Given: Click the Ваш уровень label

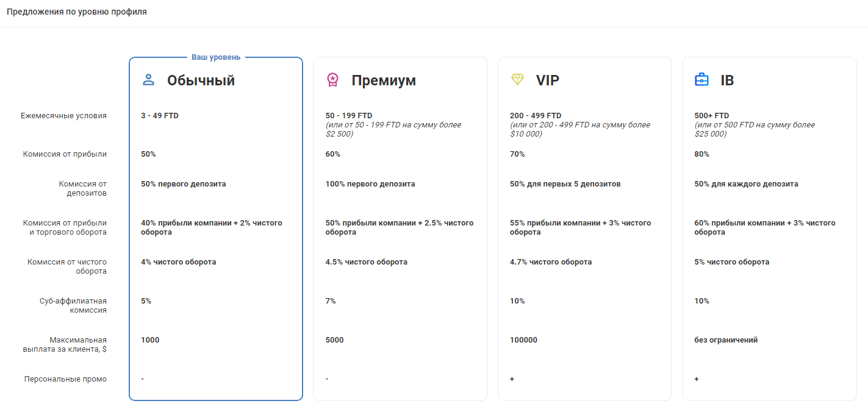Looking at the screenshot, I should pos(216,57).
